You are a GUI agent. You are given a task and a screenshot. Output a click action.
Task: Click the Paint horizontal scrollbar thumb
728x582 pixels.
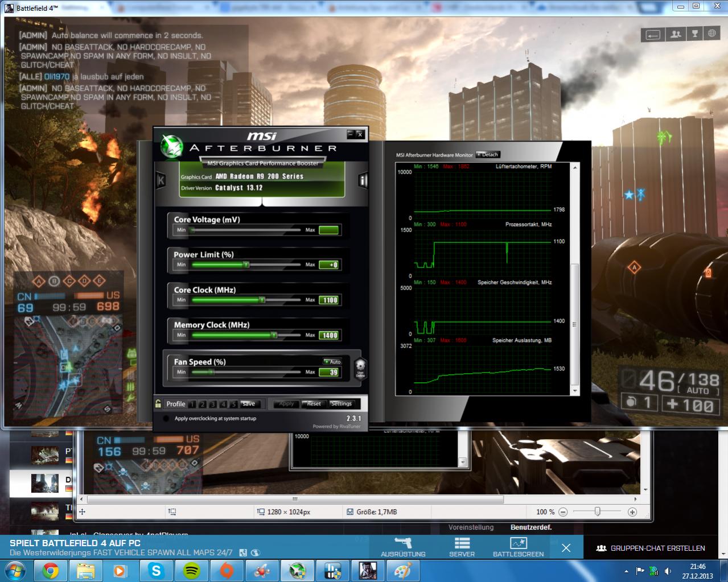coord(295,500)
